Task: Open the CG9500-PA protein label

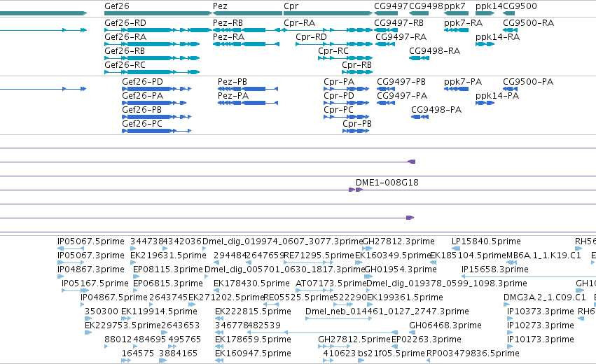Action: pyautogui.click(x=528, y=82)
